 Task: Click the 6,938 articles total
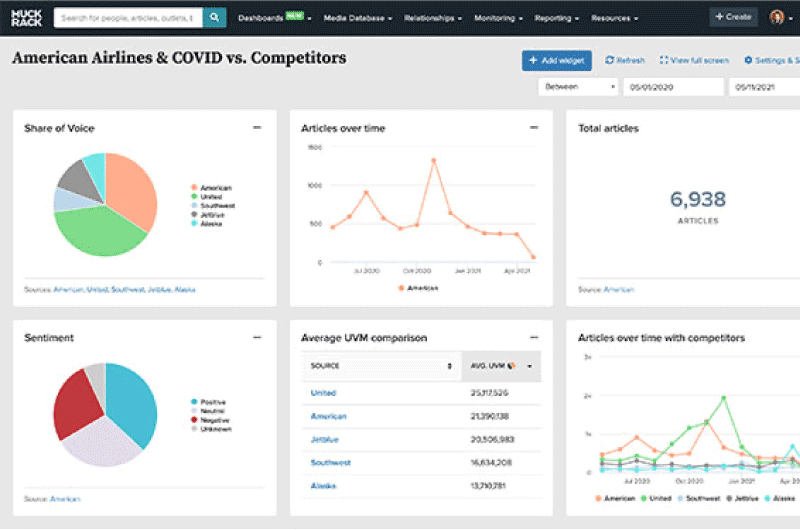click(x=697, y=199)
